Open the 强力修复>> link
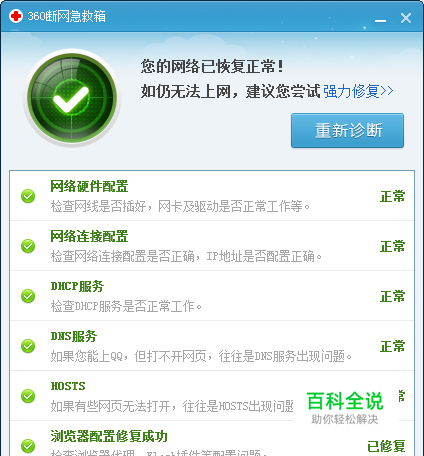424x456 pixels. [x=358, y=91]
